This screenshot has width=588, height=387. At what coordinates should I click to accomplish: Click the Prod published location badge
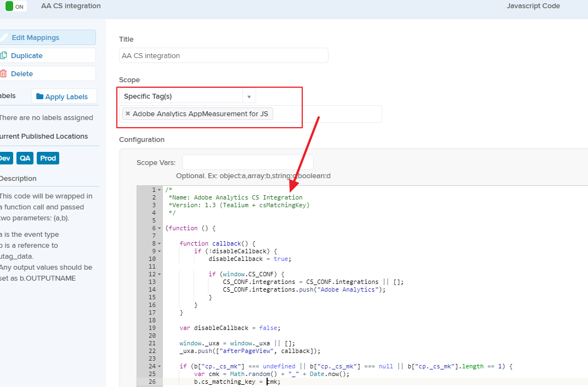[48, 158]
